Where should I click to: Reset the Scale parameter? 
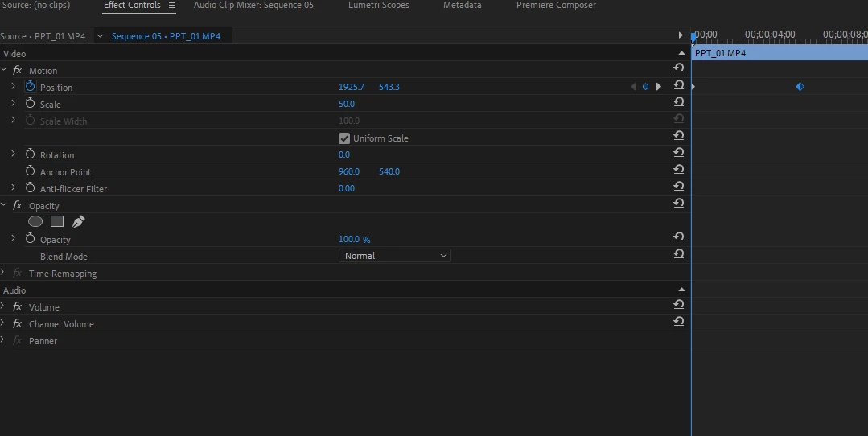(x=679, y=102)
